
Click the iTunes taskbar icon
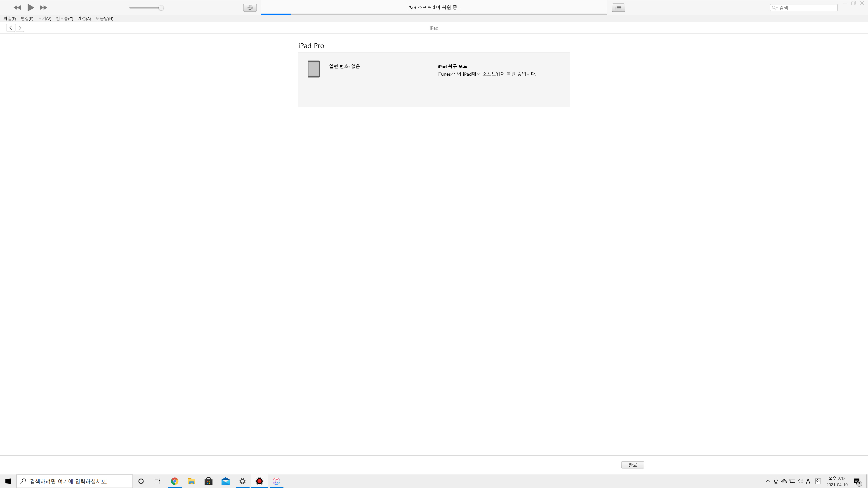pyautogui.click(x=276, y=481)
